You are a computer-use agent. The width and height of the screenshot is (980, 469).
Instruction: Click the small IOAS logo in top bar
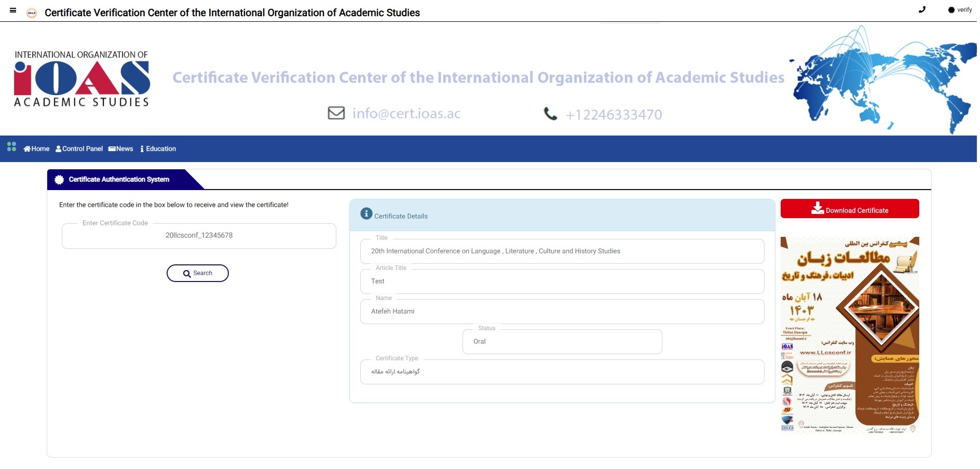(x=32, y=13)
